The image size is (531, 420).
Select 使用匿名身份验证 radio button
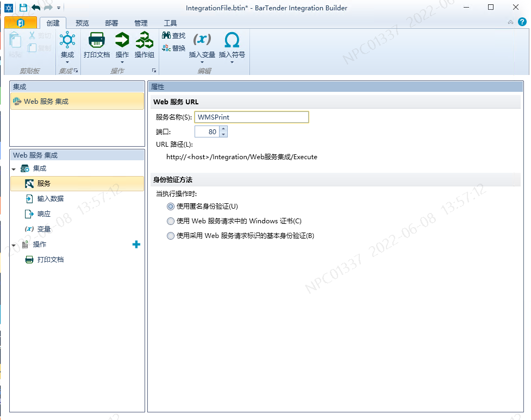(x=170, y=206)
